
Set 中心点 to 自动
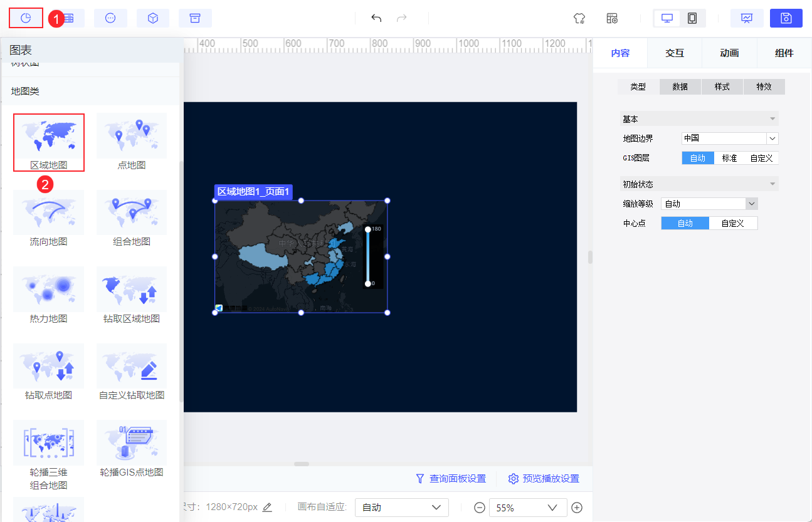[685, 223]
